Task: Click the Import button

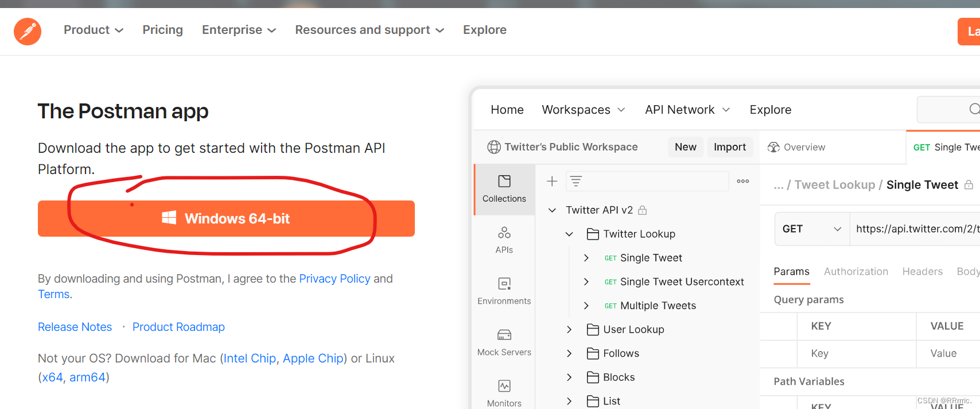Action: click(730, 147)
